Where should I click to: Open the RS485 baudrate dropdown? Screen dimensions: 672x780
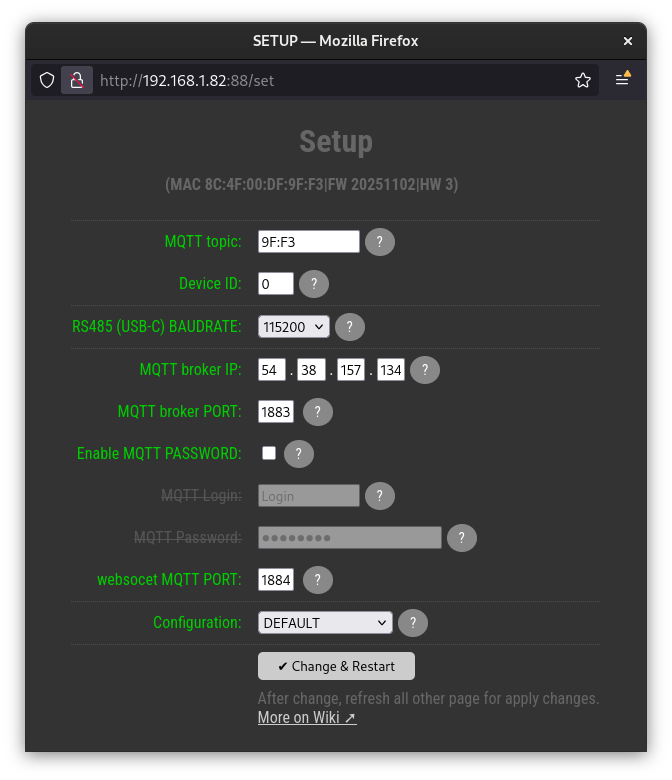coord(293,326)
